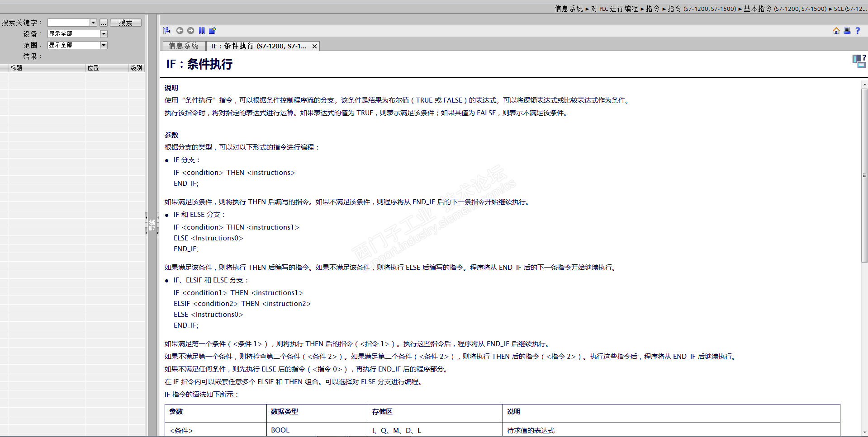The width and height of the screenshot is (868, 437).
Task: Click the SCL breadcrumb at the end
Action: tap(850, 9)
